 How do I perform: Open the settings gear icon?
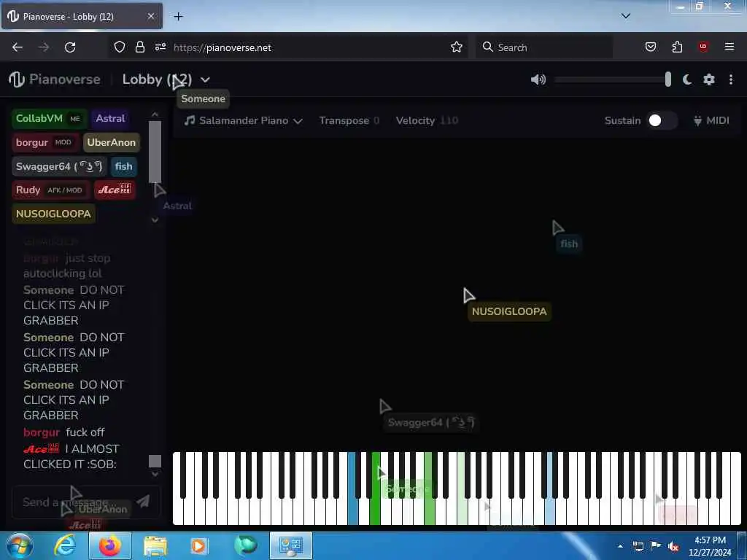click(x=709, y=79)
